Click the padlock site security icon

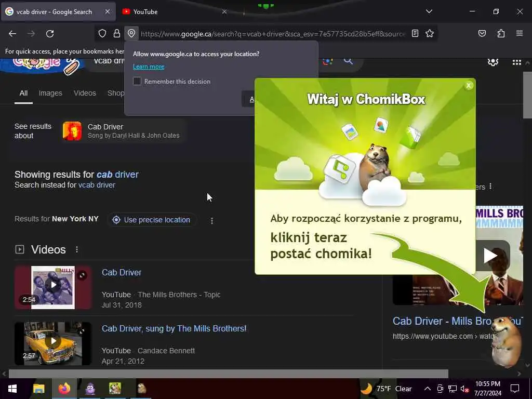[x=117, y=33]
